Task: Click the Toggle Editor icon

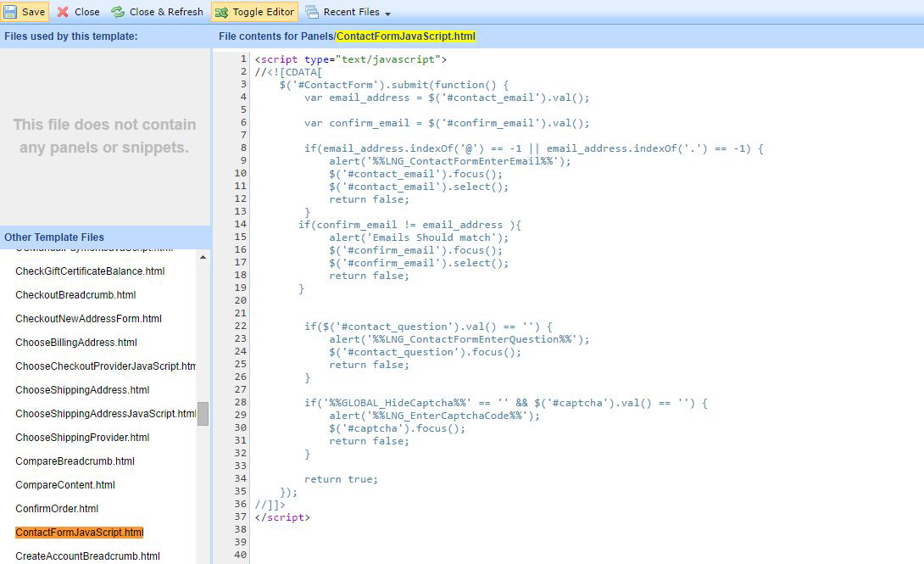Action: click(x=221, y=13)
